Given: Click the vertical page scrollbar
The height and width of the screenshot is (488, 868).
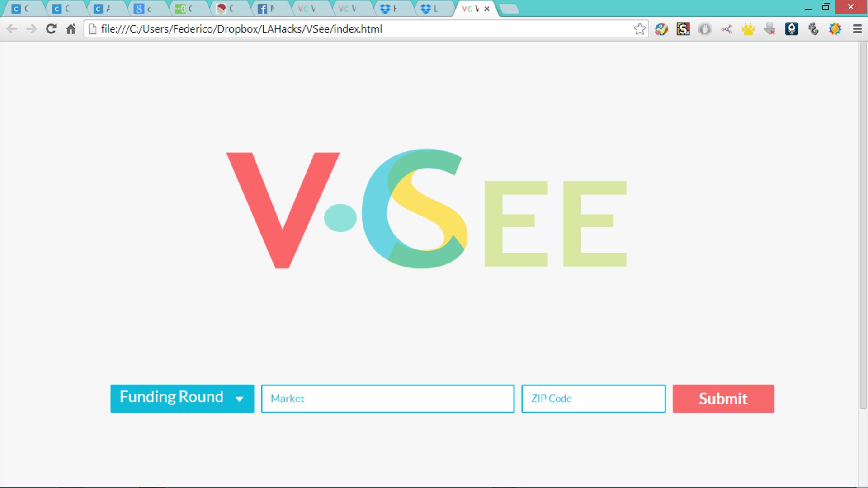Looking at the screenshot, I should click(863, 226).
